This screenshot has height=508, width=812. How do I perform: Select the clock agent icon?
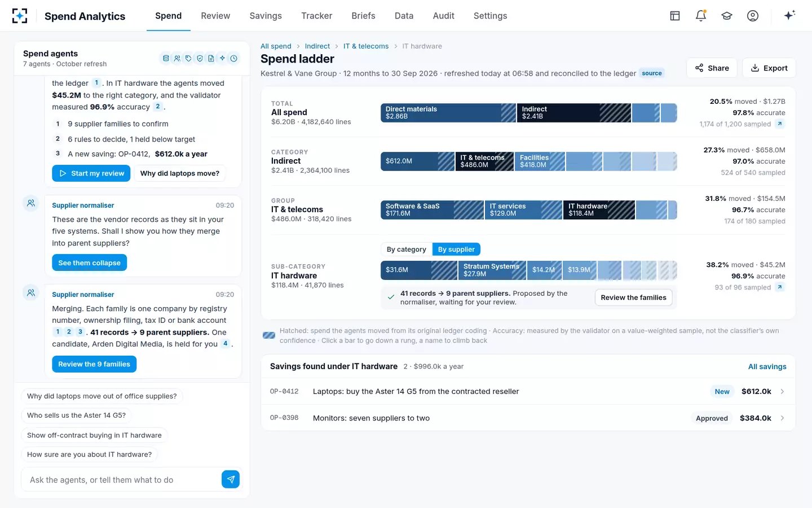click(x=233, y=58)
